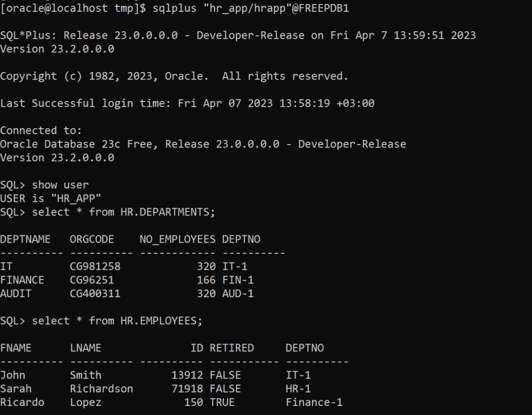Click employee count 166
This screenshot has height=415, width=532.
(x=206, y=280)
